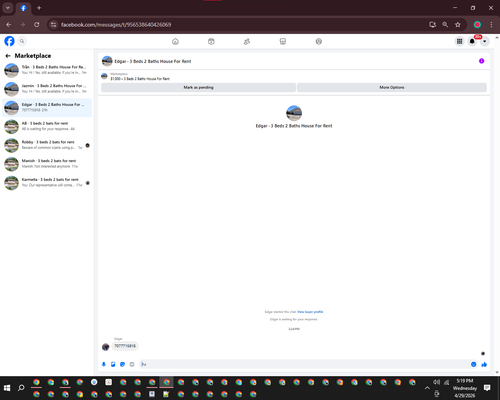Click the Facebook logo
The height and width of the screenshot is (400, 500).
coord(9,41)
